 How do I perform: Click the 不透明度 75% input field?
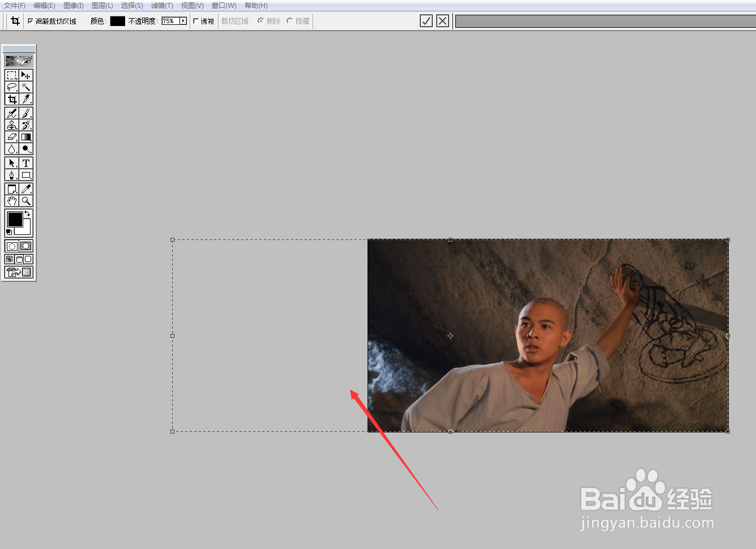(170, 21)
